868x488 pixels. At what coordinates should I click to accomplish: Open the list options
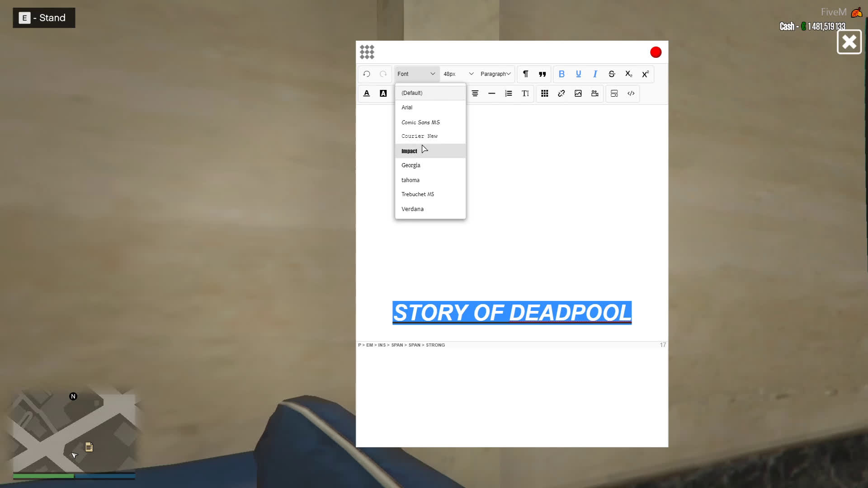click(x=509, y=94)
